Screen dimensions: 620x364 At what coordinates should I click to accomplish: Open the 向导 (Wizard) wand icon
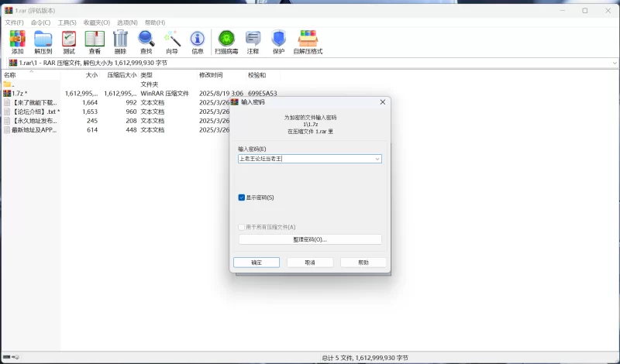point(172,39)
